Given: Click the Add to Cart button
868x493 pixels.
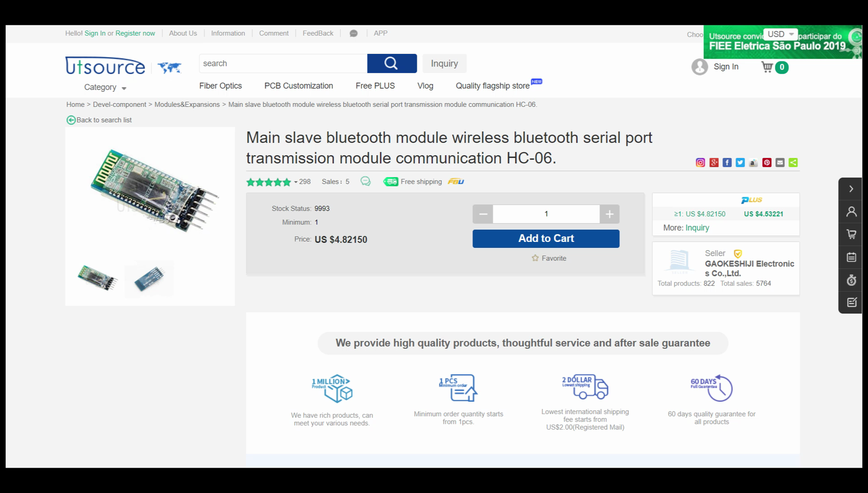Looking at the screenshot, I should (x=546, y=238).
